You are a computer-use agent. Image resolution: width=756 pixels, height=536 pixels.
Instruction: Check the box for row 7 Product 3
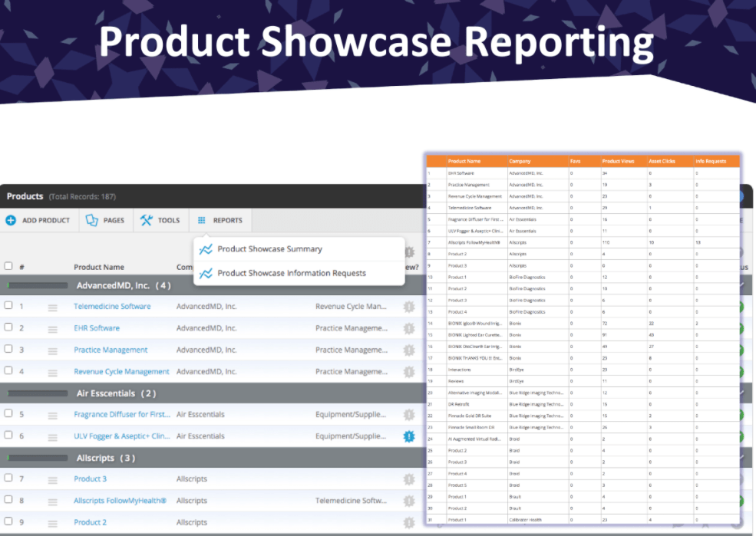point(8,478)
